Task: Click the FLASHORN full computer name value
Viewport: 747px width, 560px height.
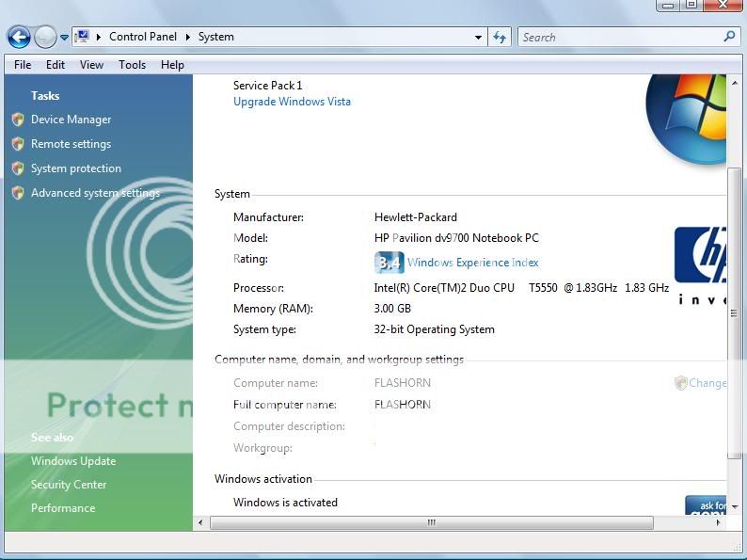Action: [403, 405]
